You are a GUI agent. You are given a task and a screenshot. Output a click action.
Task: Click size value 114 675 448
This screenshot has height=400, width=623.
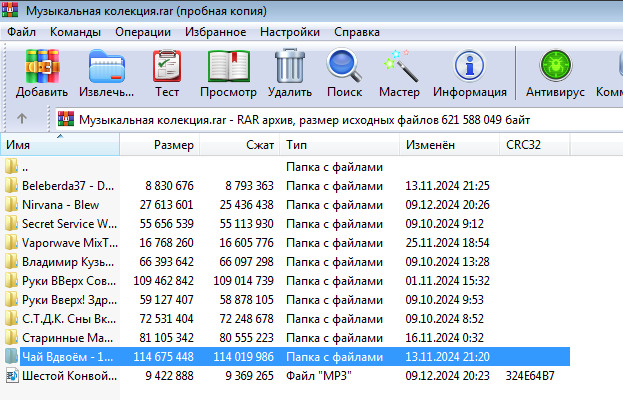[163, 356]
